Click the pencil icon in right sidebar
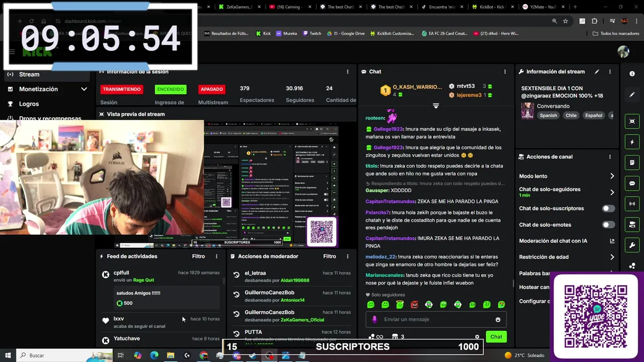The width and height of the screenshot is (644, 362). coord(632,95)
